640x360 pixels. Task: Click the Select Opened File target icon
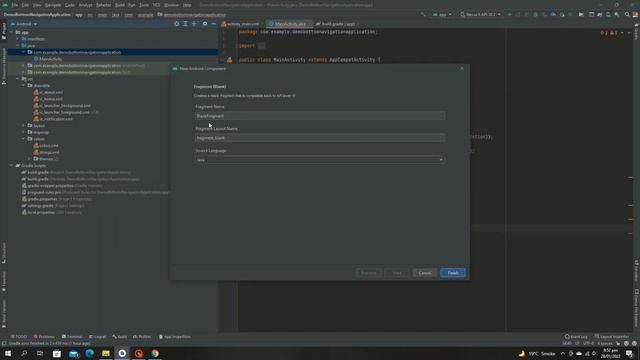pyautogui.click(x=176, y=24)
